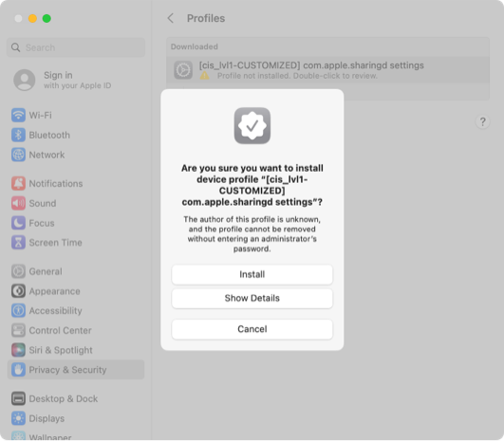Click the Accessibility icon in sidebar
This screenshot has width=504, height=441.
[18, 310]
